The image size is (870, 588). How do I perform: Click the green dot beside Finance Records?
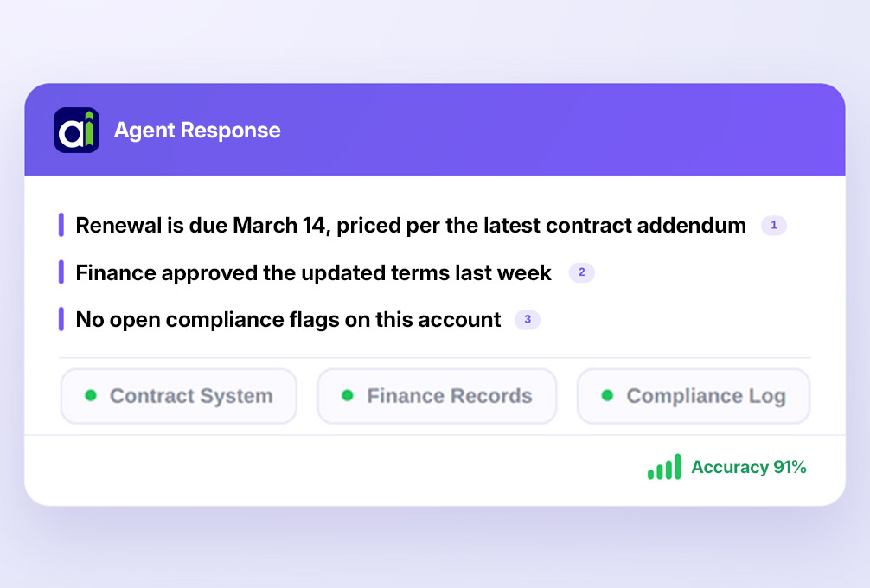pos(348,395)
